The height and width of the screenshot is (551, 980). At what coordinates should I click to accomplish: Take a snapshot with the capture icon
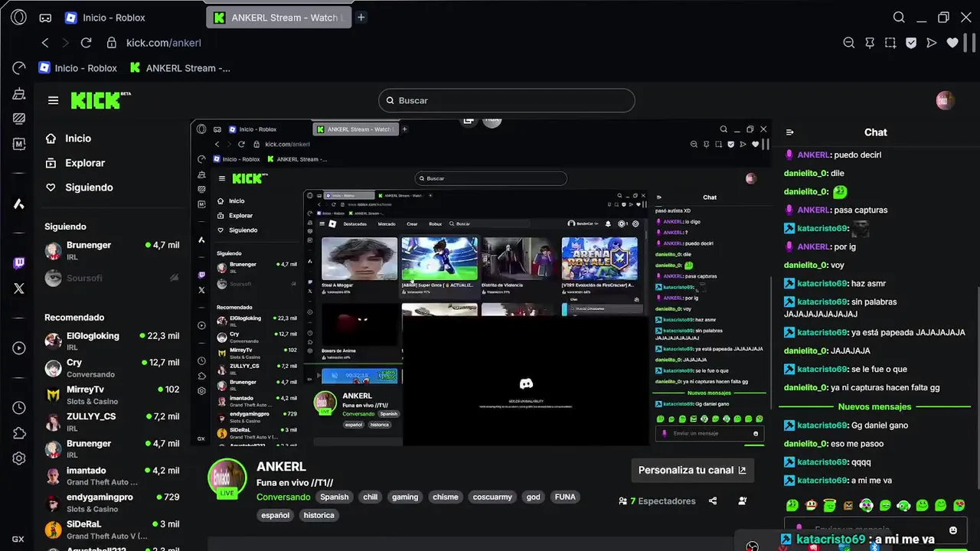[890, 43]
